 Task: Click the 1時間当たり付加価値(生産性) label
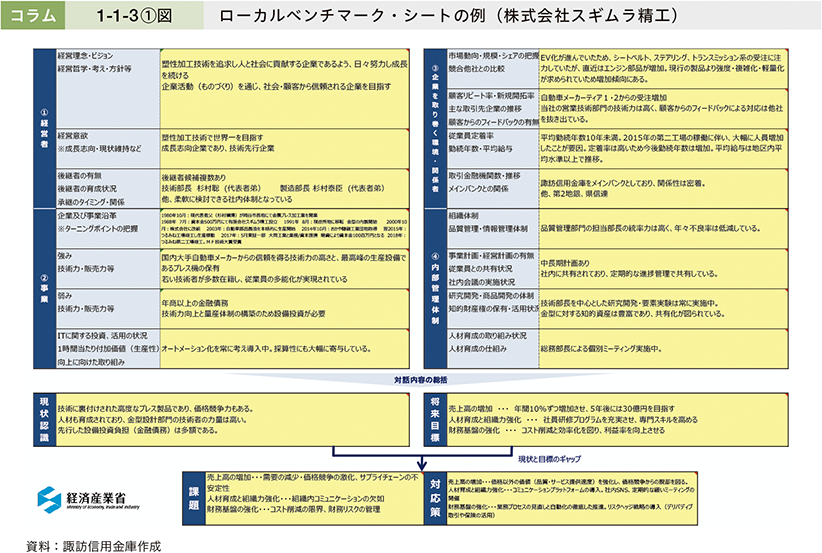107,349
